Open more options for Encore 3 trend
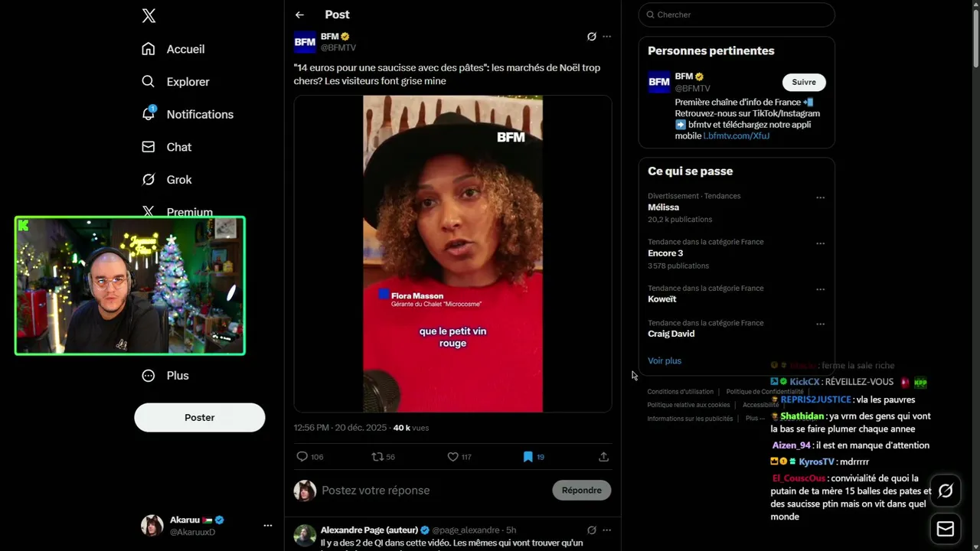The height and width of the screenshot is (551, 980). 820,243
